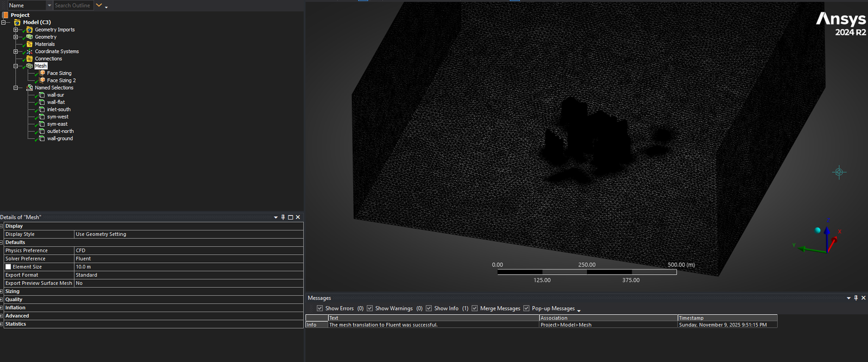868x362 pixels.
Task: Click the Physics Preference CFD value field
Action: (188, 251)
